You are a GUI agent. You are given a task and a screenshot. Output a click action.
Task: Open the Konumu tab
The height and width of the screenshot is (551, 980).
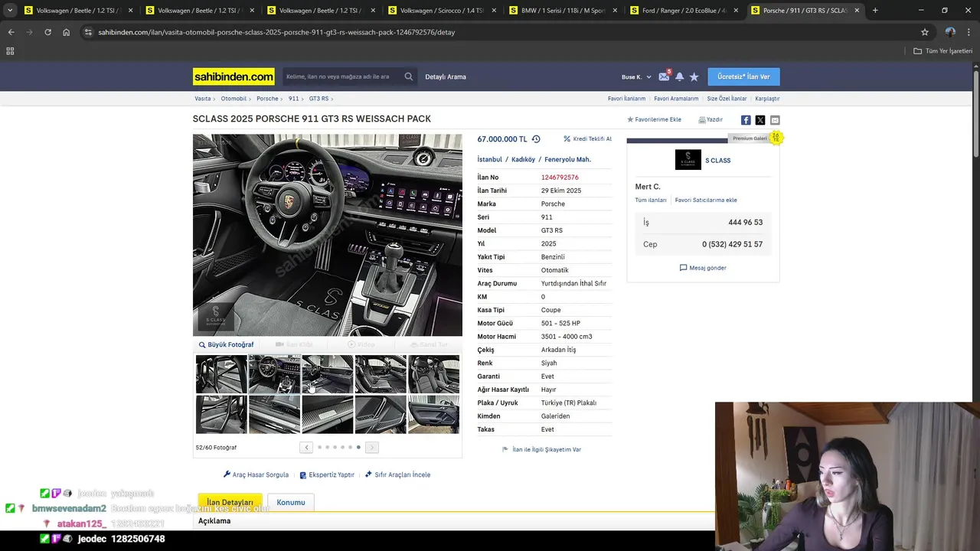[291, 502]
